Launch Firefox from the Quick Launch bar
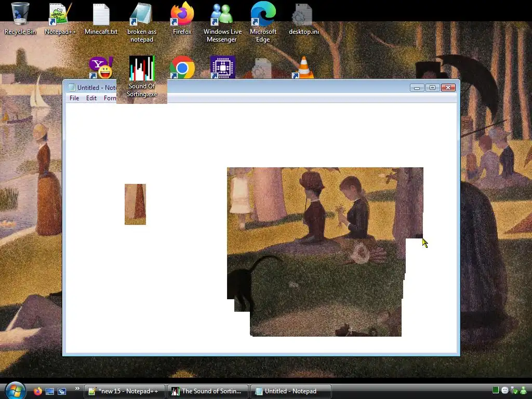Viewport: 532px width, 399px height. [37, 391]
